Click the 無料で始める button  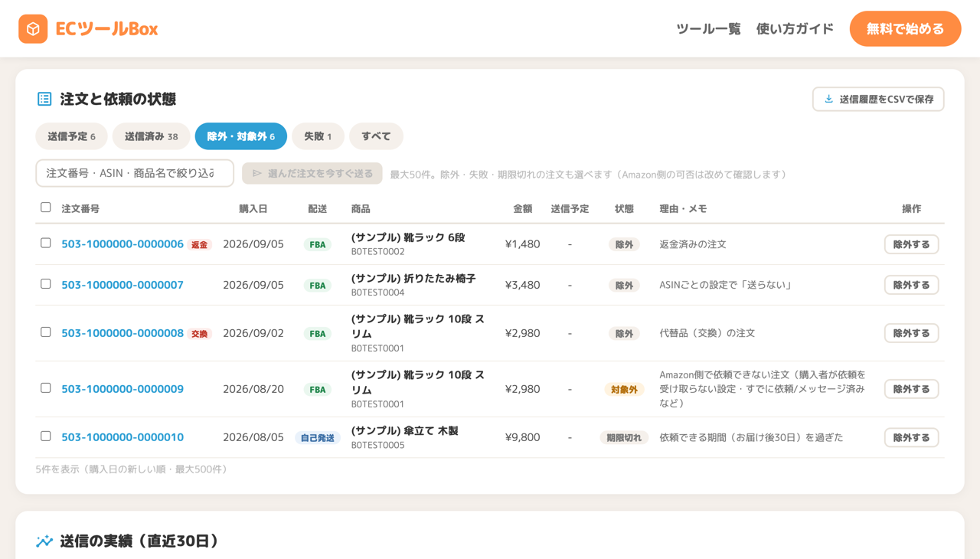pyautogui.click(x=905, y=28)
